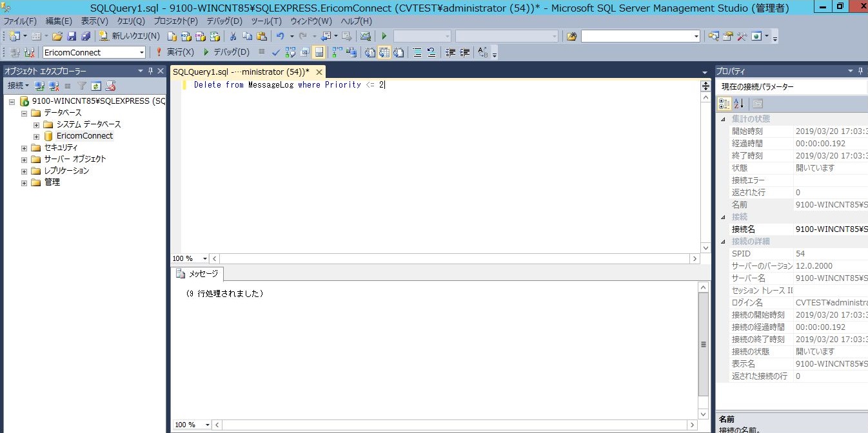Viewport: 868px width, 433px height.
Task: Run the query with 実行(X)
Action: pyautogui.click(x=174, y=52)
